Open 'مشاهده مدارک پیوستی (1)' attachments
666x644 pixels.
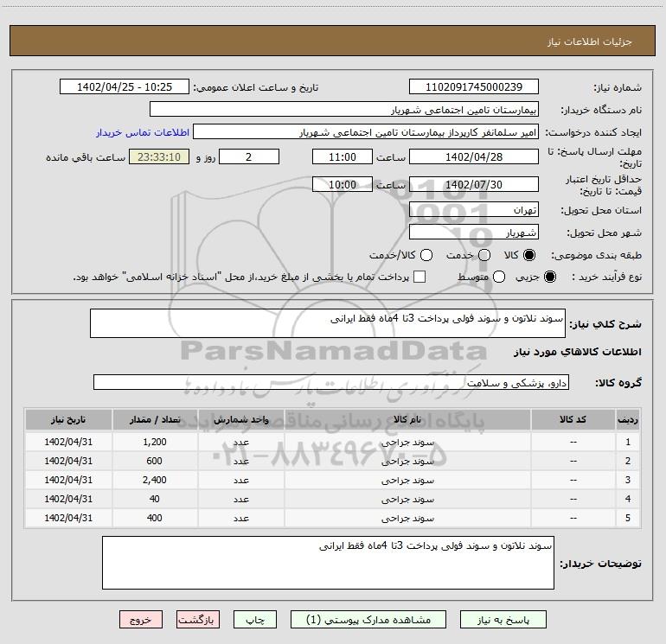(368, 620)
